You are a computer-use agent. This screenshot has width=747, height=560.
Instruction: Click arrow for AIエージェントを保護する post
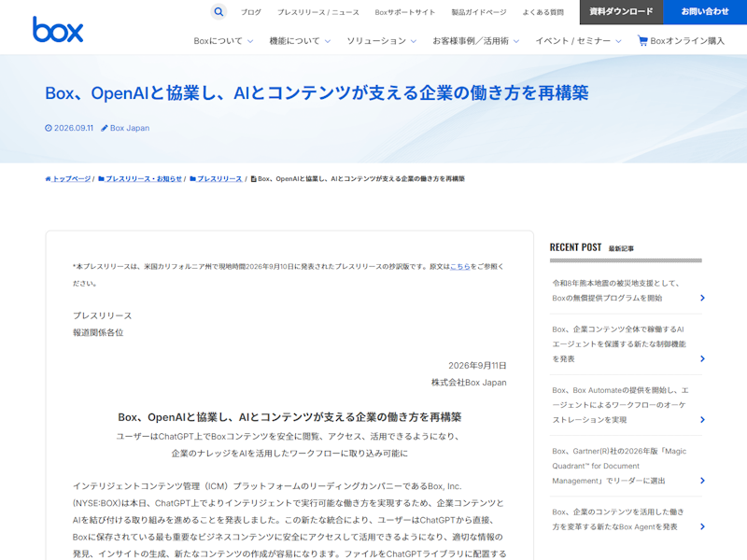[x=702, y=359]
